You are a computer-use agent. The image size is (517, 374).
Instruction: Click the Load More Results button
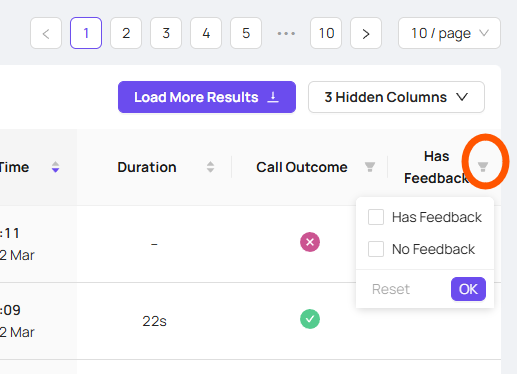[207, 97]
